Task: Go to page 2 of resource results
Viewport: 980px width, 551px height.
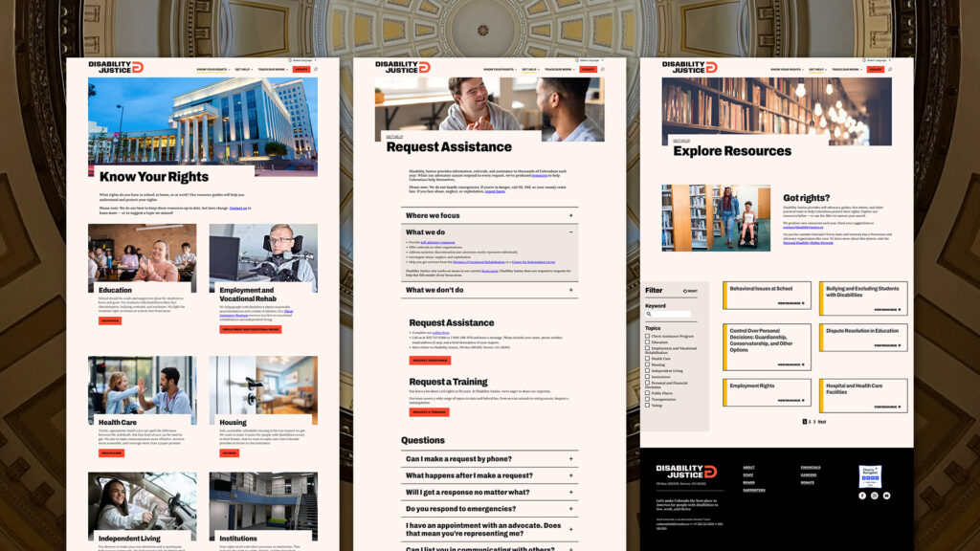Action: click(x=810, y=422)
